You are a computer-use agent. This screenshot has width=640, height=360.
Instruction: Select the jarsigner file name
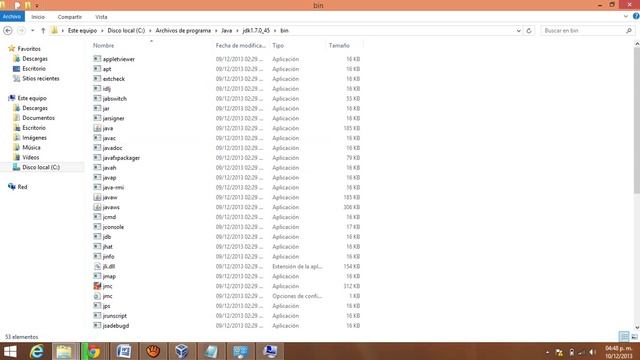pyautogui.click(x=113, y=118)
